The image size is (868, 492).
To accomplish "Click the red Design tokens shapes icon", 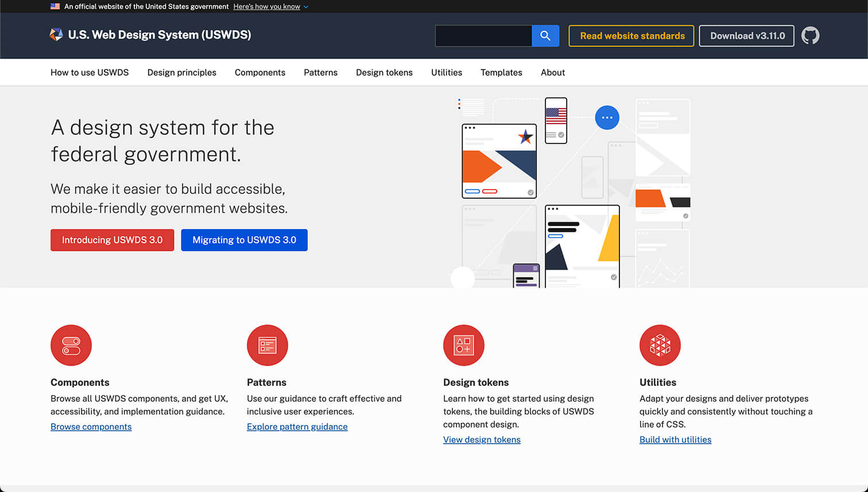I will point(464,345).
